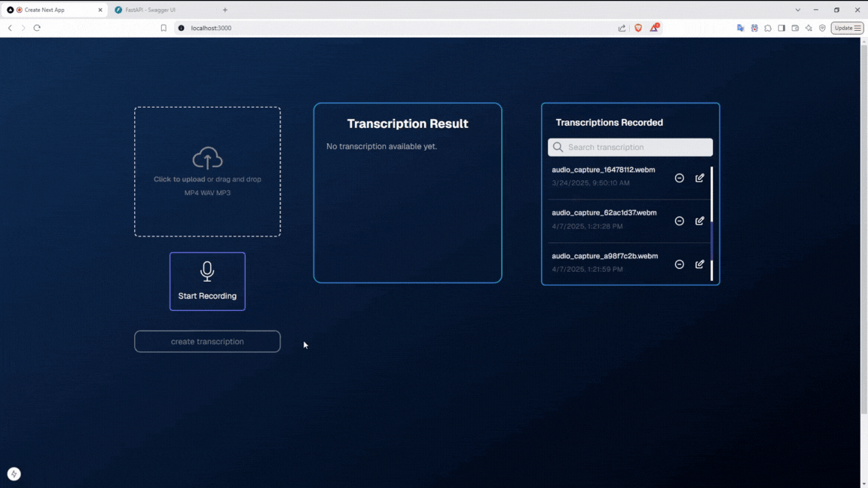Edit the audio_capture_a98f7c2b.webm entry
868x488 pixels.
coord(700,264)
